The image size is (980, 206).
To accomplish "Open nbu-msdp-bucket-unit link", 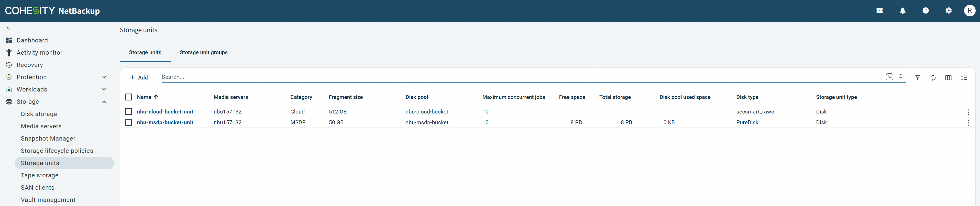I will (x=165, y=122).
